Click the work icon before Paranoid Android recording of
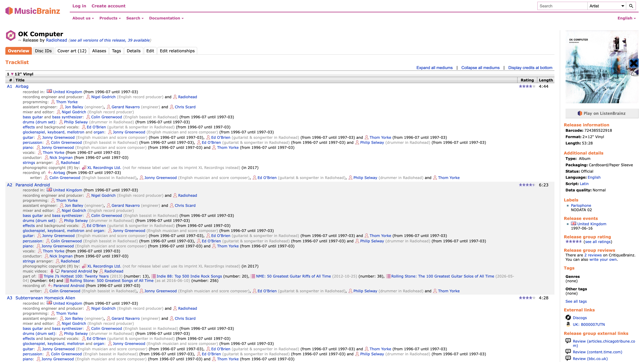 click(50, 286)
